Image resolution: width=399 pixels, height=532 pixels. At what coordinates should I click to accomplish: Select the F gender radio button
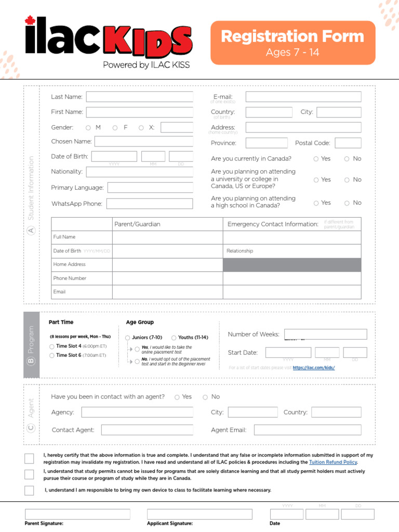pos(115,128)
